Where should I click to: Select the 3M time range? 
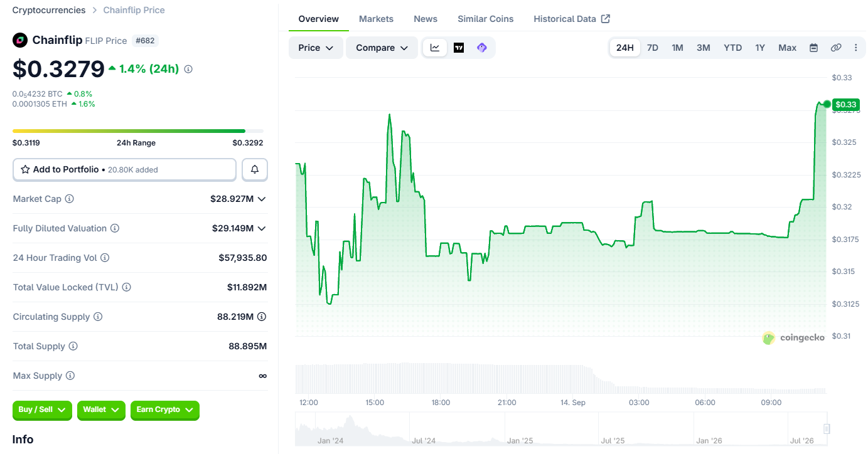(x=704, y=48)
